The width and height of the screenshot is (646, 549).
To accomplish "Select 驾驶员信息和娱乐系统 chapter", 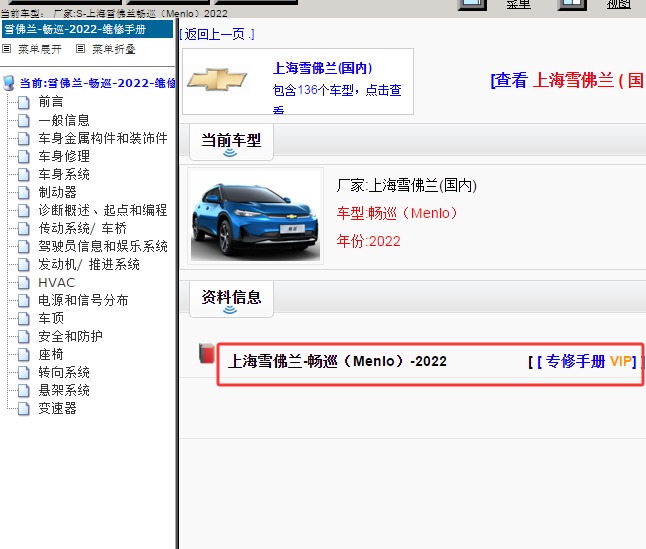I will (x=103, y=246).
